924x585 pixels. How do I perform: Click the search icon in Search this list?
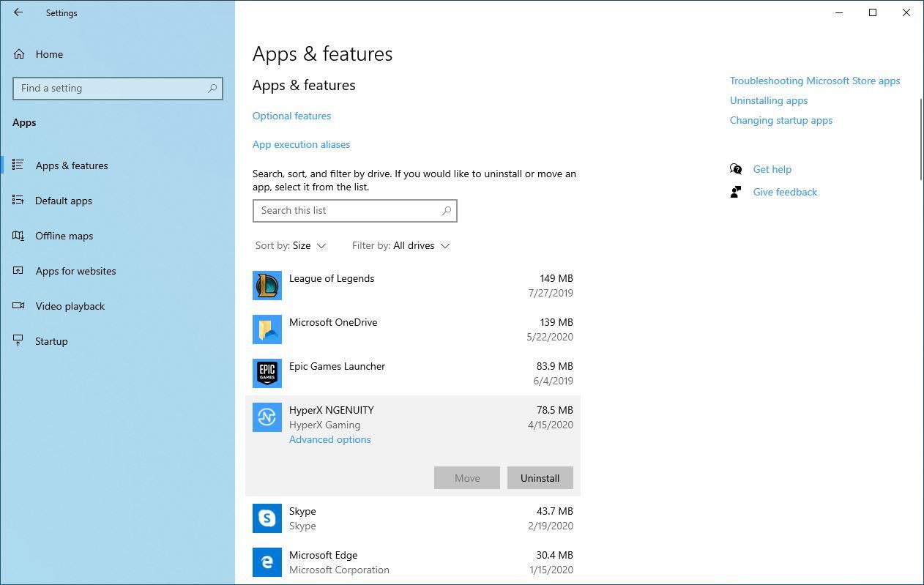[447, 210]
